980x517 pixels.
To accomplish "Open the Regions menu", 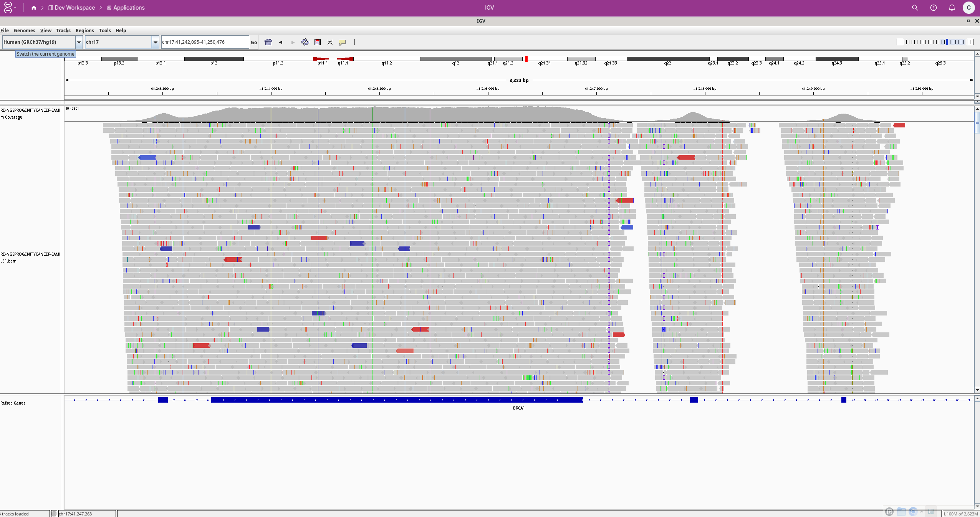I will click(85, 31).
